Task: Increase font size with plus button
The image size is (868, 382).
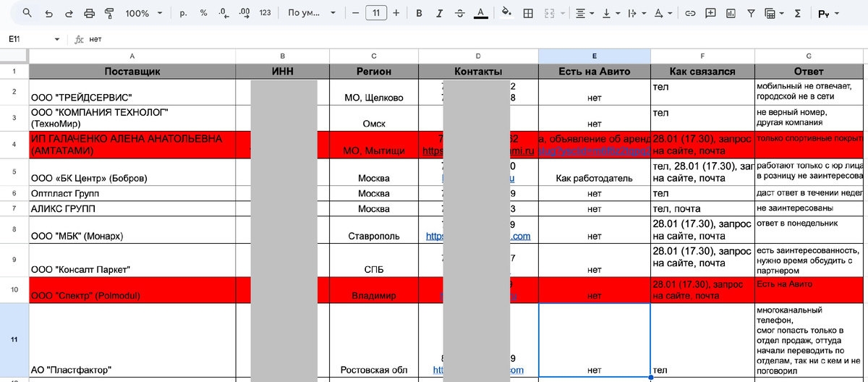Action: click(396, 13)
